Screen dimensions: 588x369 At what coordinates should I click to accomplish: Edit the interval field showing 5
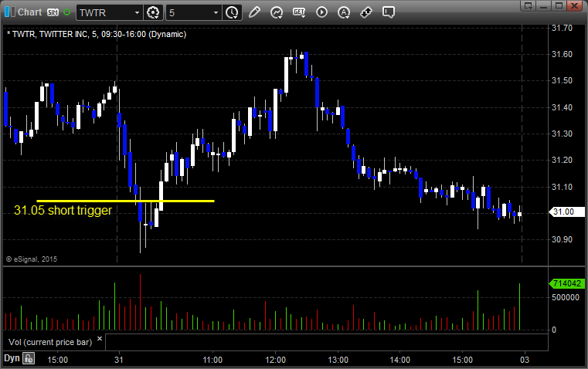pos(190,12)
